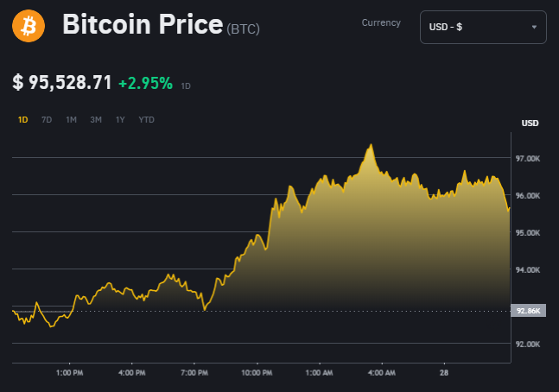Screen dimensions: 559x392
Task: Click the (BTC) ticker label
Action: (x=243, y=29)
